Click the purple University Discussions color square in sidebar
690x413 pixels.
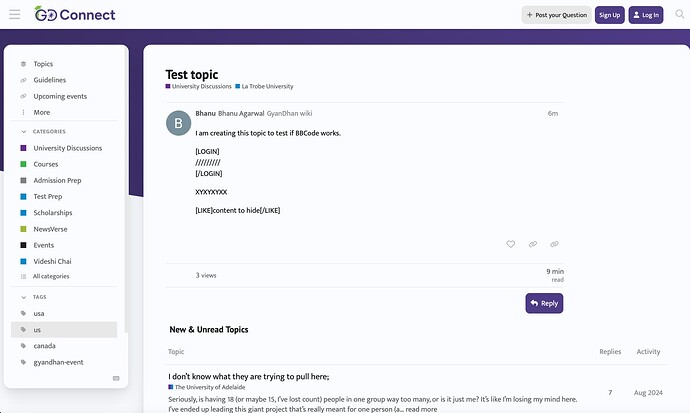(23, 148)
